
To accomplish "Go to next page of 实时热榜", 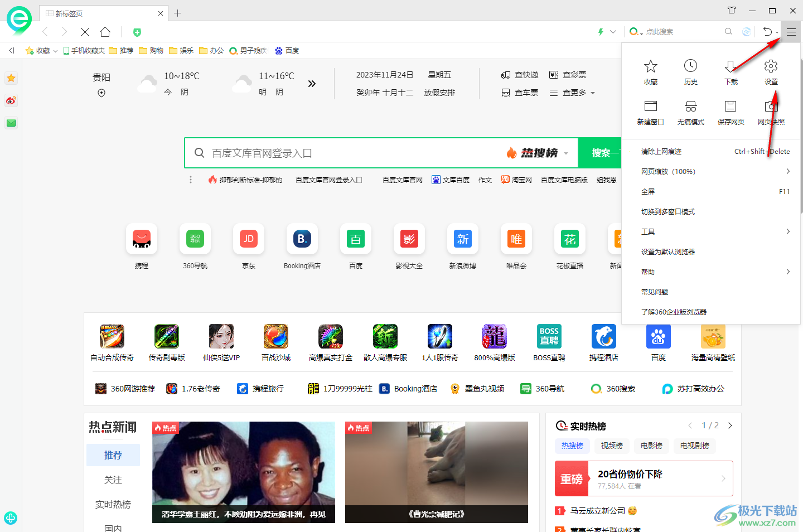I will click(x=730, y=425).
